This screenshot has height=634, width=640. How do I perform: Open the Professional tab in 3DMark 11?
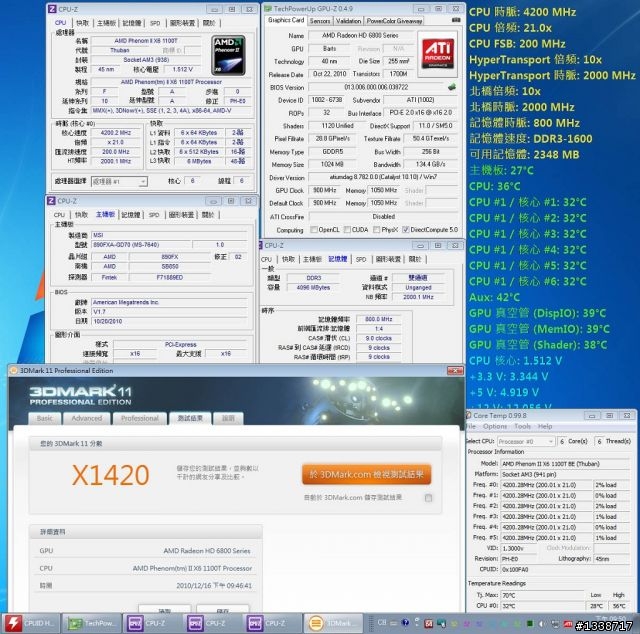pyautogui.click(x=140, y=418)
